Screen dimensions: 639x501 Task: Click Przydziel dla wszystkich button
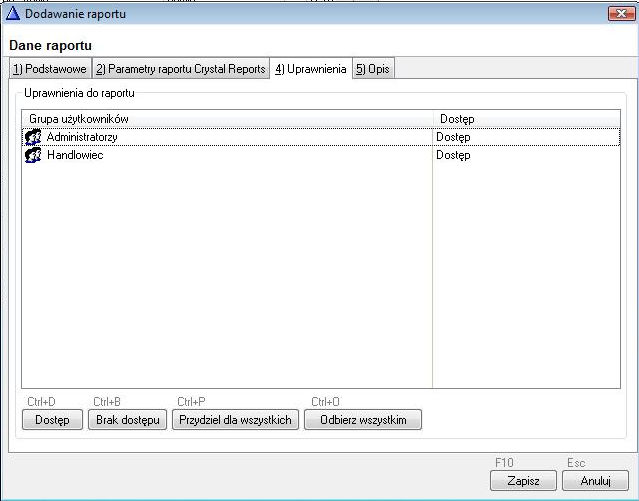(236, 420)
